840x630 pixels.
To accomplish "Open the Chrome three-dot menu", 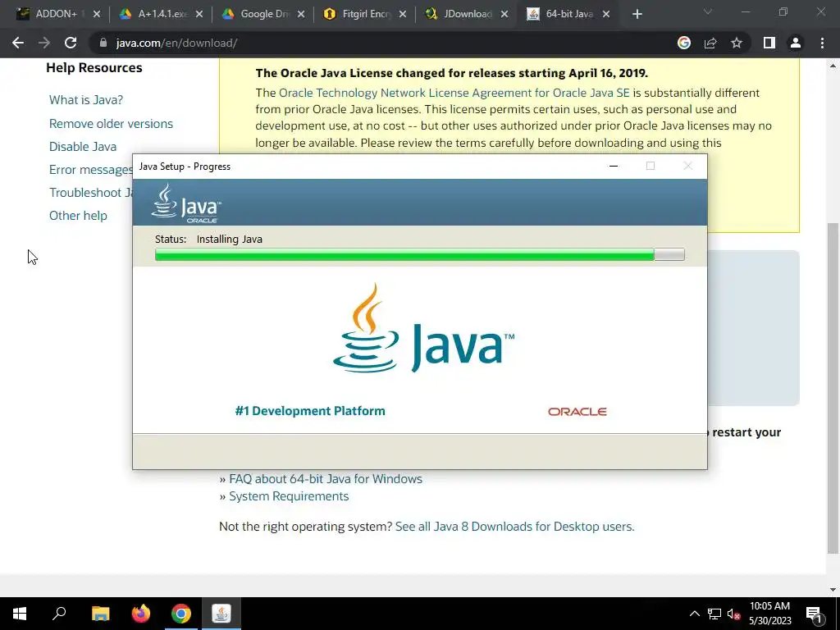I will (x=822, y=43).
